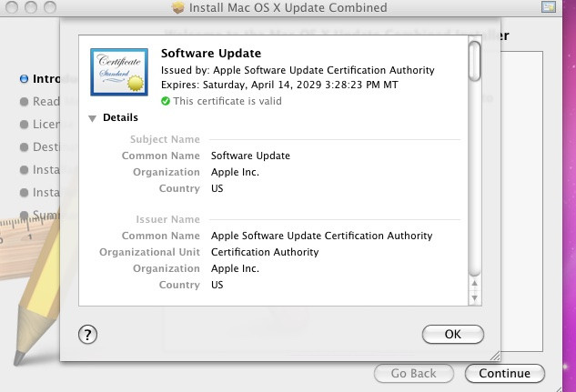Screen dimensions: 576x392
Task: Click the installer window title text
Action: (288, 7)
